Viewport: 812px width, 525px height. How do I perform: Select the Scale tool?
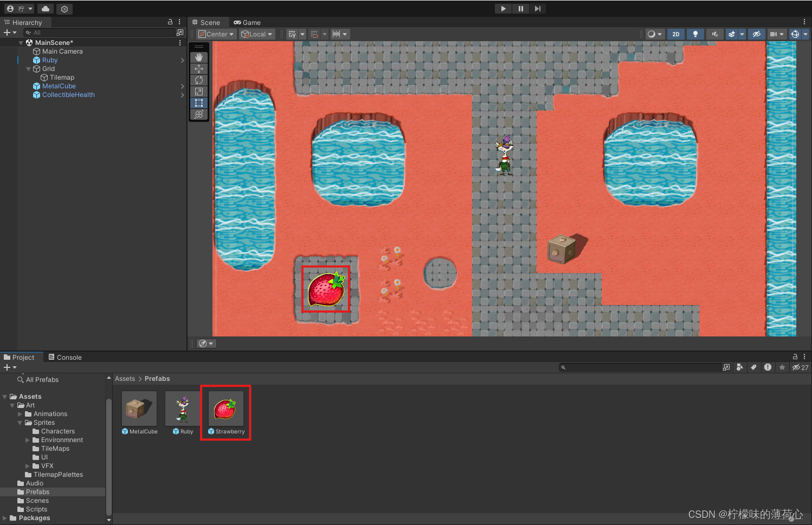199,91
